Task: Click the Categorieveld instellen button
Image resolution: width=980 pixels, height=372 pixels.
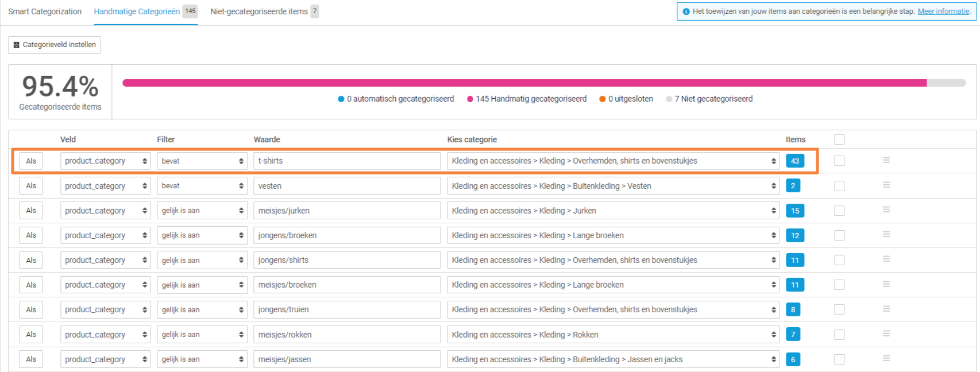Action: pos(55,45)
